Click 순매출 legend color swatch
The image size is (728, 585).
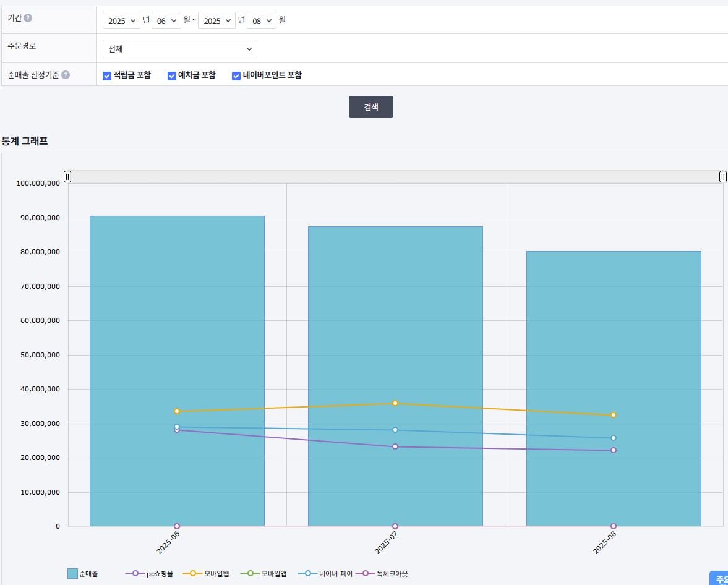[72, 574]
